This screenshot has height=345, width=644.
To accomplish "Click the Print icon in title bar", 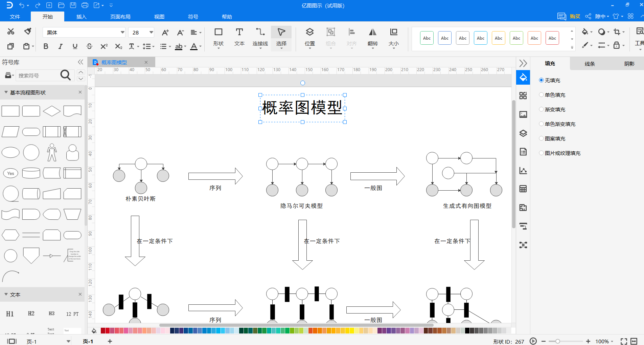I will click(85, 5).
